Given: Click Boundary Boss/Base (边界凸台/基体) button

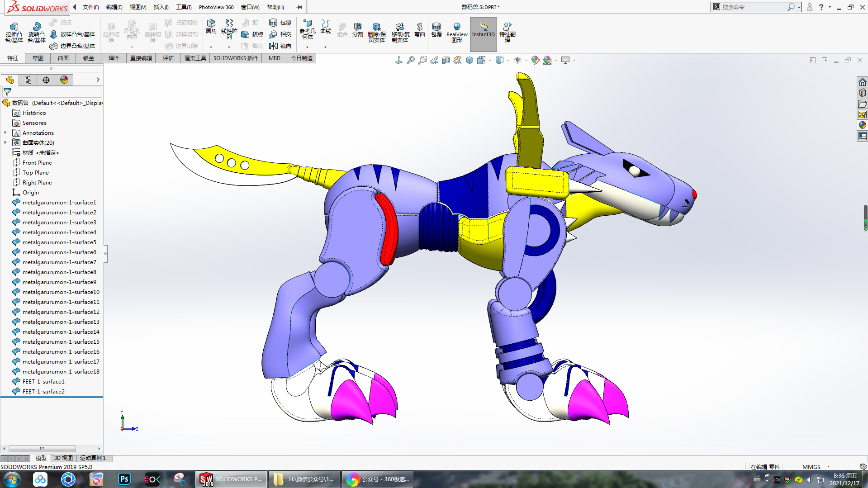Looking at the screenshot, I should (x=72, y=46).
